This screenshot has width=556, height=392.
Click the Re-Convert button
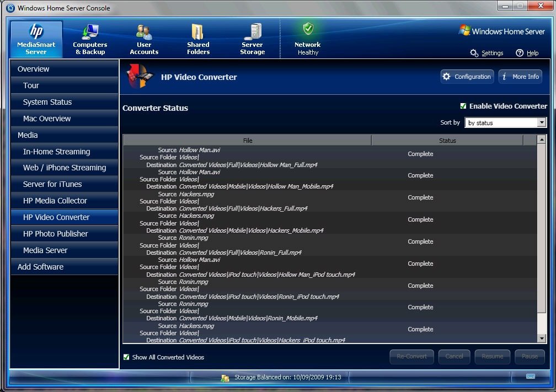(411, 357)
